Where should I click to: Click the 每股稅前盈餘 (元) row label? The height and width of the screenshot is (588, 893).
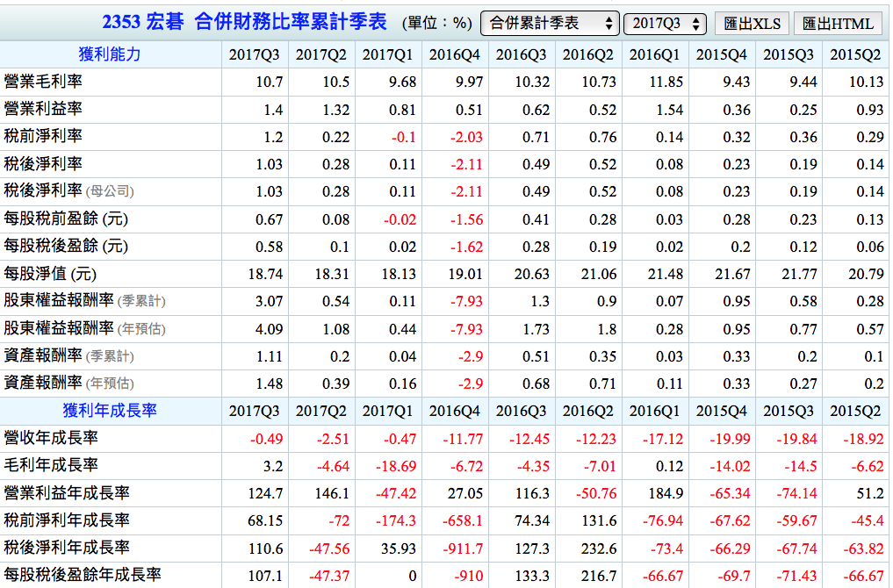point(66,219)
